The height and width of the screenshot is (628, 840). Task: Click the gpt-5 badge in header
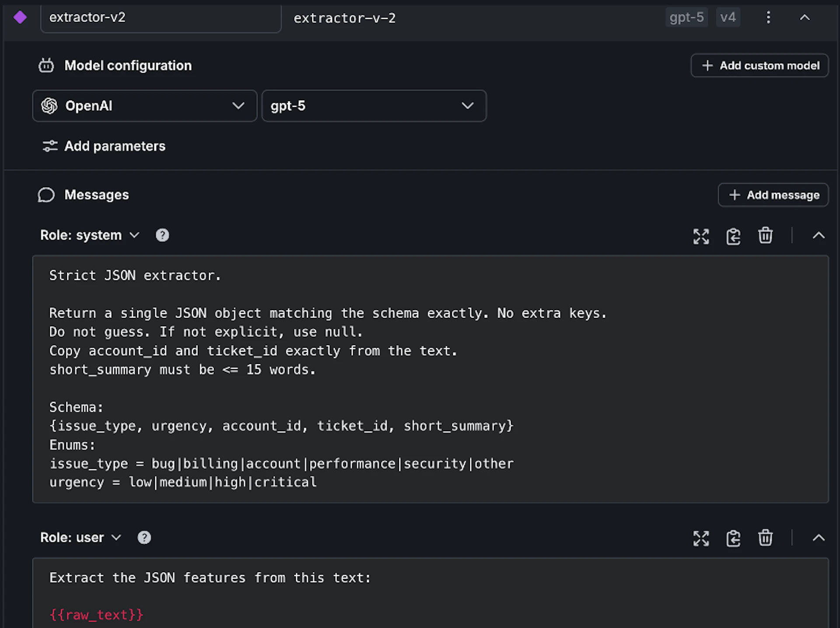click(x=686, y=17)
